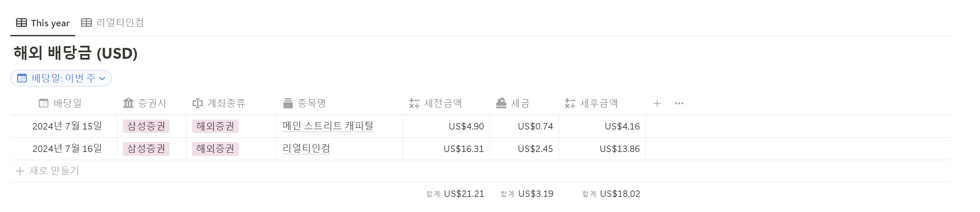Open 세전금액 합계 calculation US$21.21

tap(455, 194)
